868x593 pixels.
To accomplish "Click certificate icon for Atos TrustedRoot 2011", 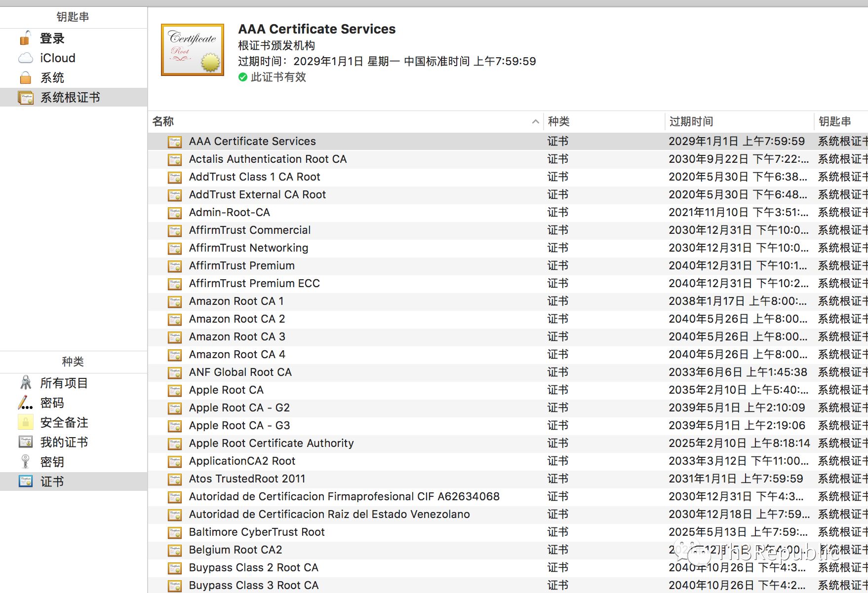I will 175,479.
